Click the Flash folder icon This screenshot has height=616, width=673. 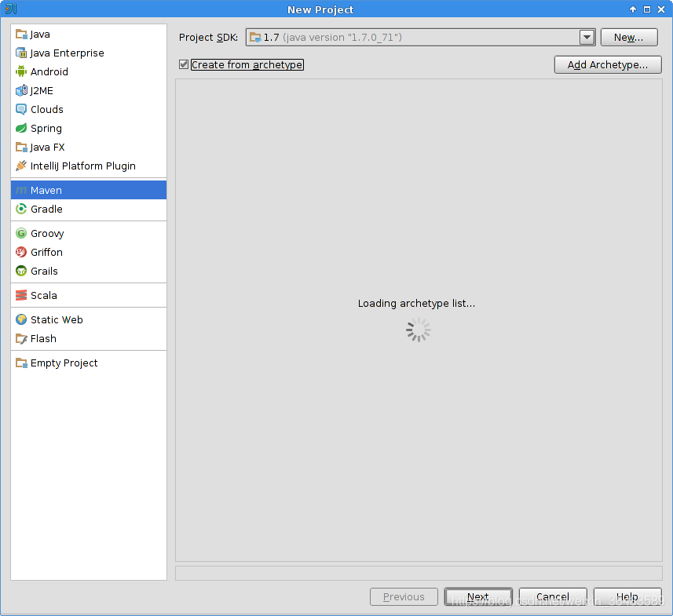point(21,338)
